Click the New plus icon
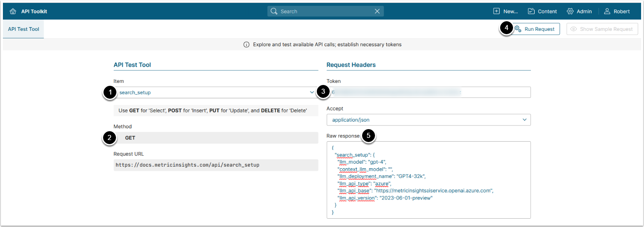The width and height of the screenshot is (644, 227). pyautogui.click(x=496, y=11)
